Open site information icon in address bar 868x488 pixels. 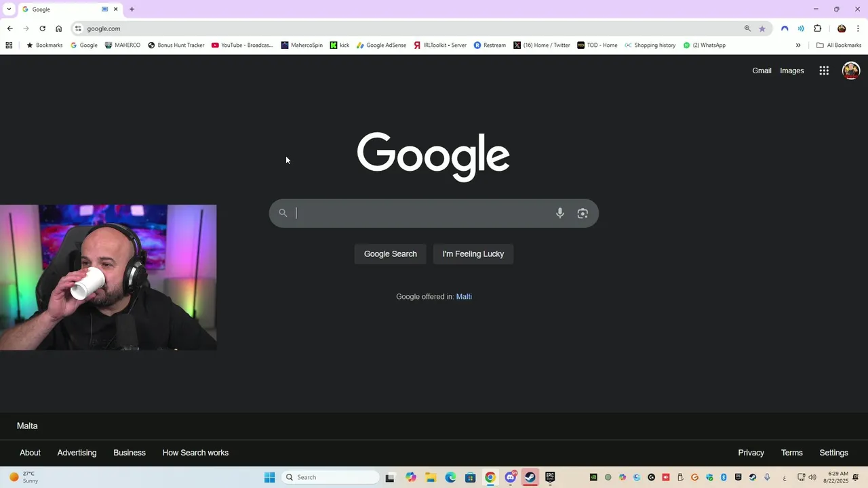pyautogui.click(x=78, y=28)
